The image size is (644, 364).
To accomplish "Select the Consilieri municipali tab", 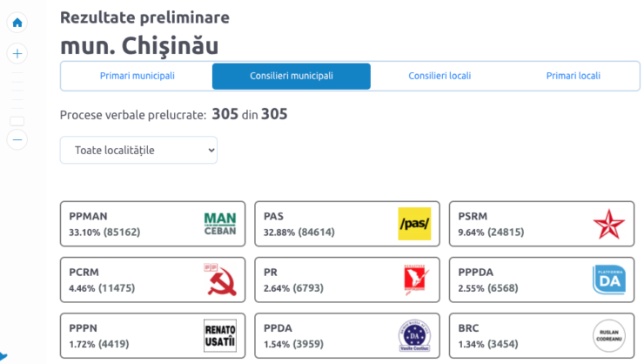I will click(x=292, y=76).
